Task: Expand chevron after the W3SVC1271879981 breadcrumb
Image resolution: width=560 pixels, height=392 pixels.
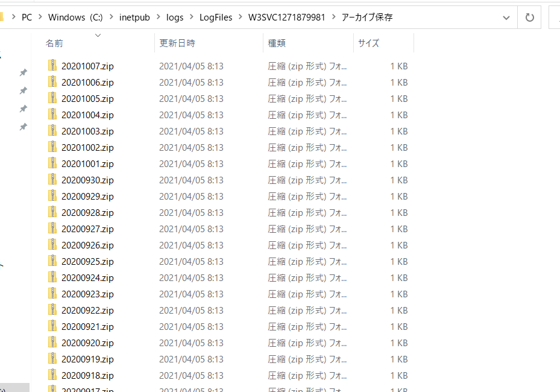Action: 333,17
